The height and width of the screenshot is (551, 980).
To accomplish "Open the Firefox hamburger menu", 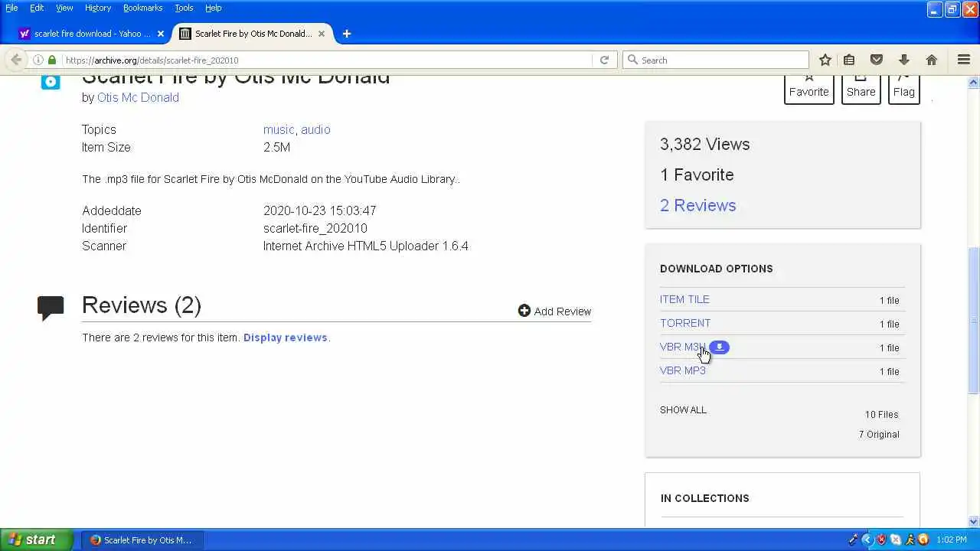I will pos(964,60).
